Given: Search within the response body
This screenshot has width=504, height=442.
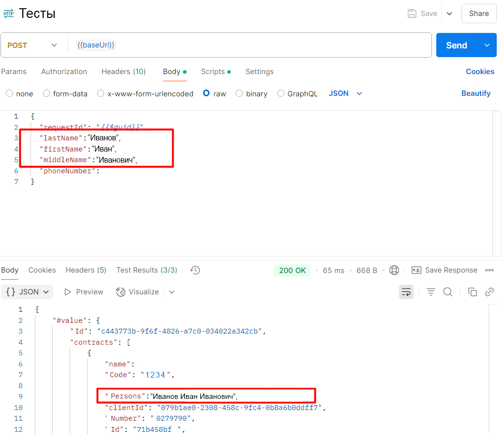Looking at the screenshot, I should click(x=448, y=291).
